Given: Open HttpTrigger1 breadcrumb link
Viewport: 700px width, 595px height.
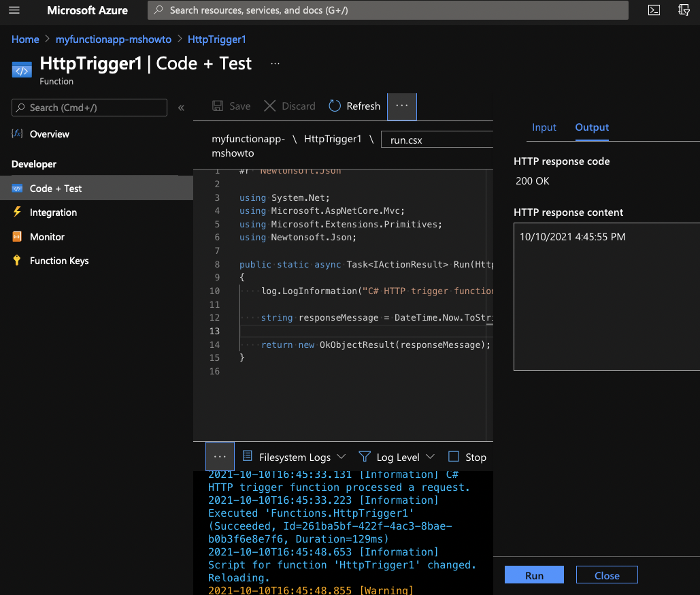Looking at the screenshot, I should tap(217, 39).
